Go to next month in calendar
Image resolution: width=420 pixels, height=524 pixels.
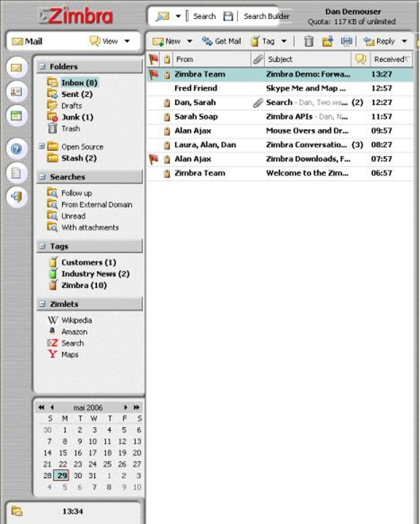coord(125,407)
